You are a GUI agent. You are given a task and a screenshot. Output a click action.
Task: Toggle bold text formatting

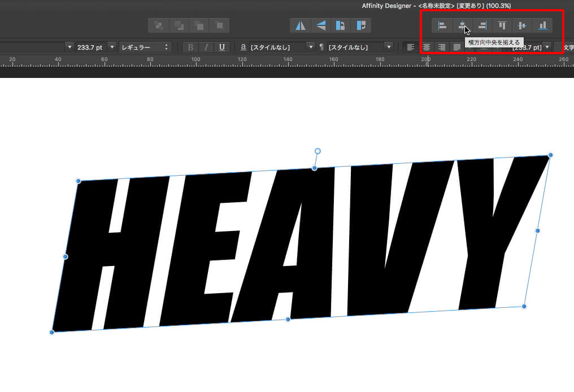pos(190,47)
